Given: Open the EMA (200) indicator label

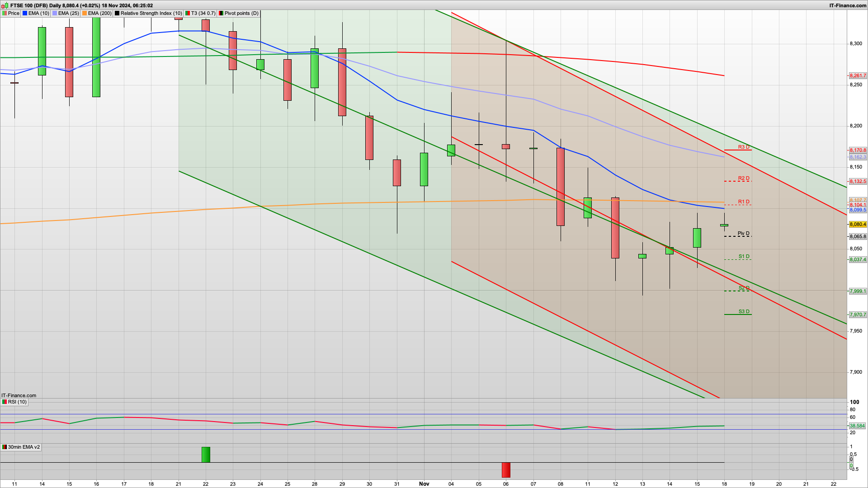Looking at the screenshot, I should pyautogui.click(x=100, y=13).
